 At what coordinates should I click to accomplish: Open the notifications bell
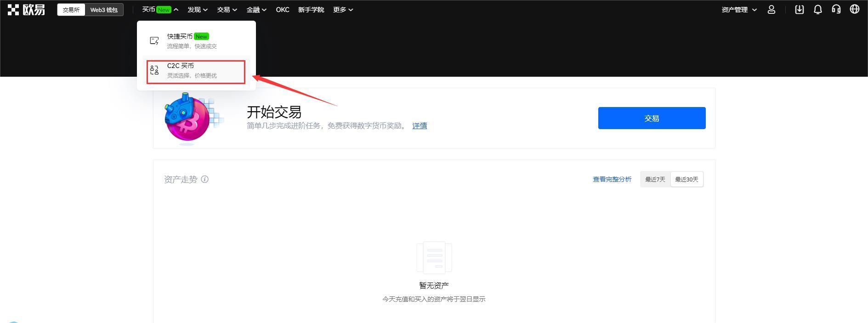coord(818,10)
